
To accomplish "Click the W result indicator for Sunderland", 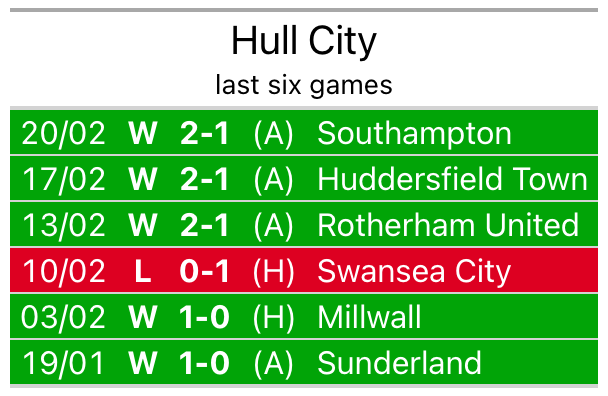I will (x=143, y=363).
